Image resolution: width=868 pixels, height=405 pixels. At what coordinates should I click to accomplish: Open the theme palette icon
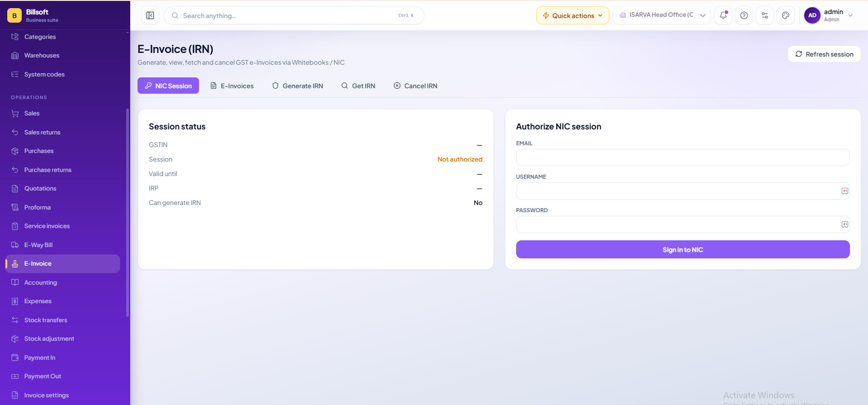pyautogui.click(x=786, y=15)
